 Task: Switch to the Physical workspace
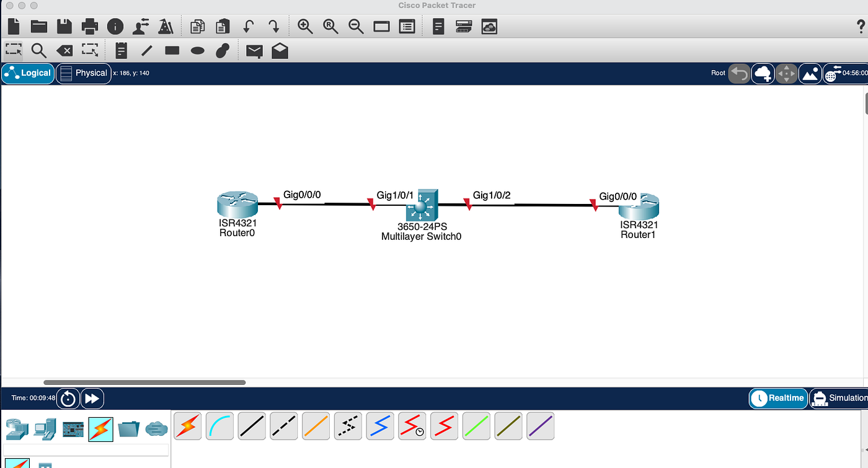pyautogui.click(x=84, y=73)
